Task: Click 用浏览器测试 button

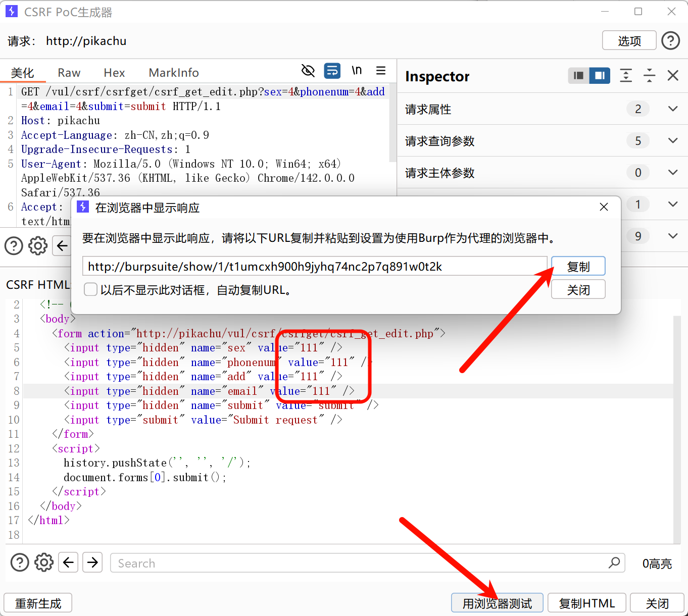Action: (x=498, y=603)
